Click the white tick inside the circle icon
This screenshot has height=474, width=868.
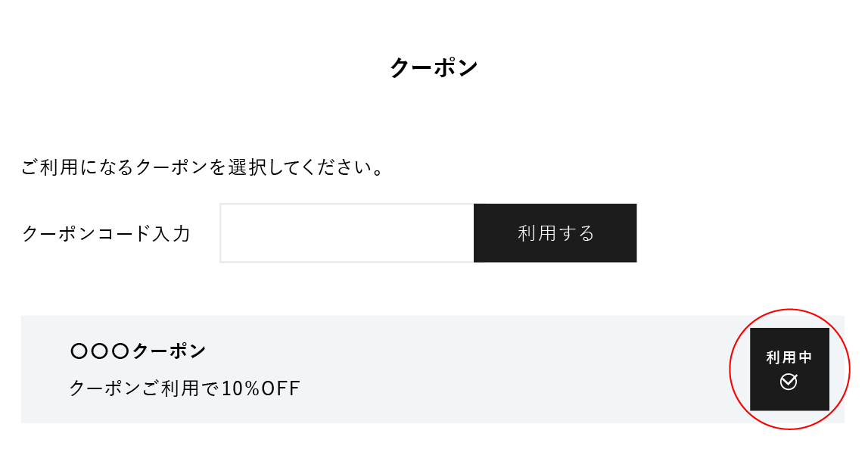coord(789,381)
